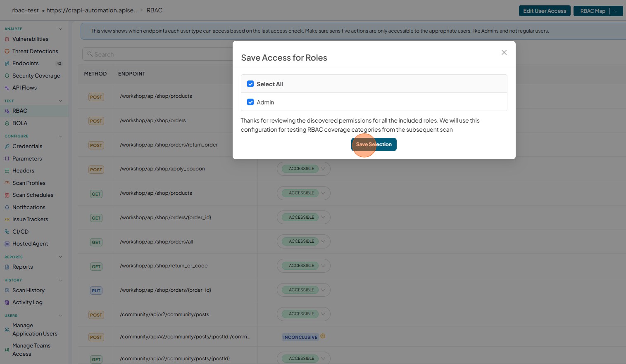Click the Headers icon

[7, 171]
